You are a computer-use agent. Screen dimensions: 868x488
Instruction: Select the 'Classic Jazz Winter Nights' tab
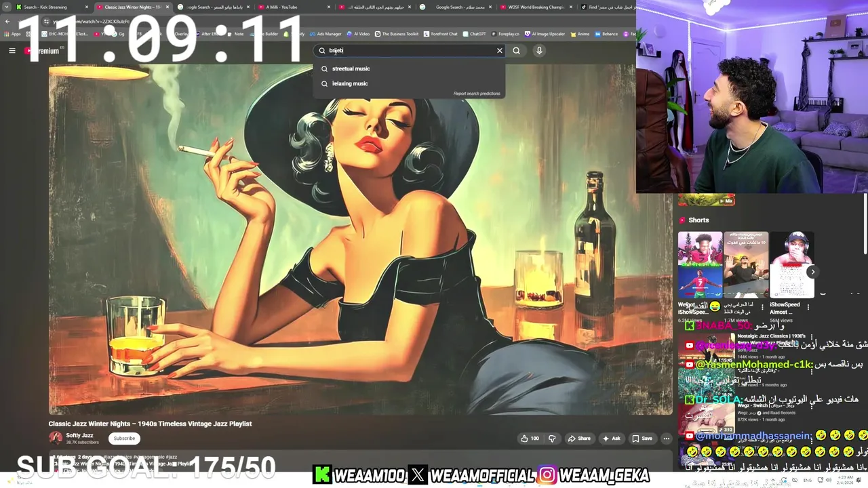pos(132,7)
